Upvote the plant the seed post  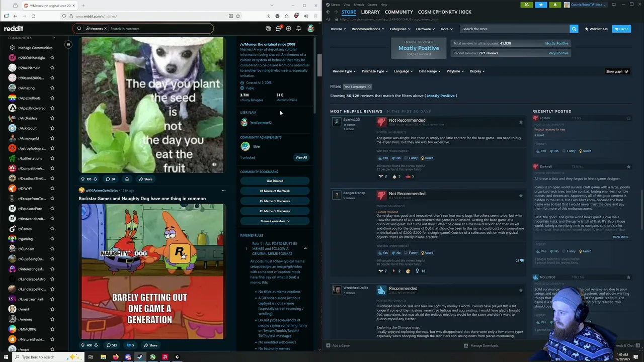pos(83,179)
